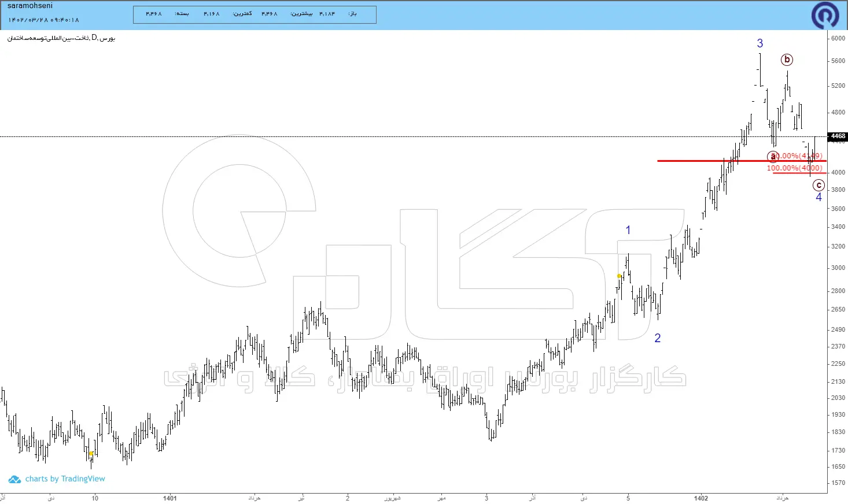The width and height of the screenshot is (848, 504).
Task: Click the 5600 price axis label
Action: tap(838, 61)
